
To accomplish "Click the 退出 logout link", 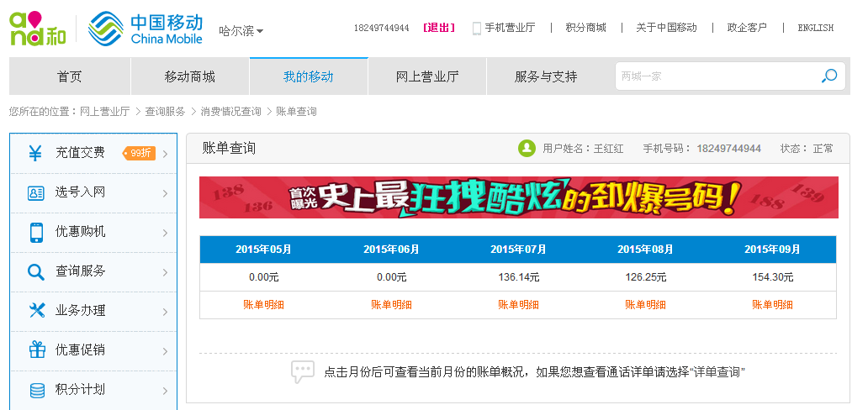I will 439,28.
